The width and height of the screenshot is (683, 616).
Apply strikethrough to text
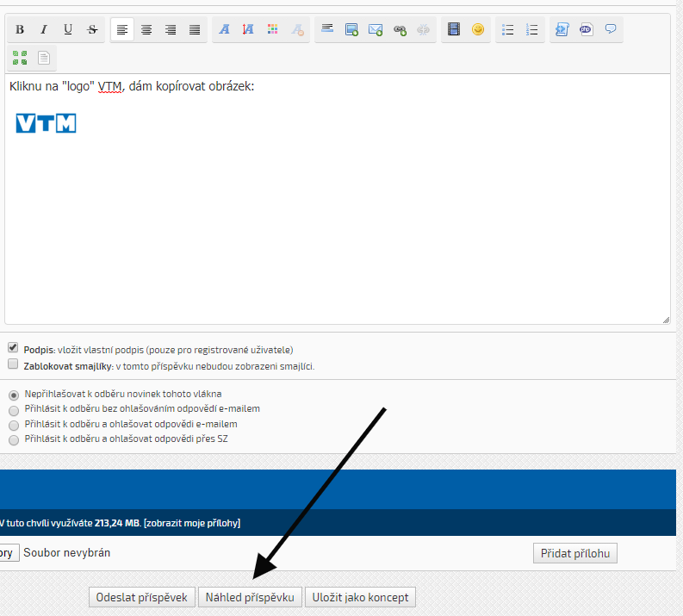[x=92, y=30]
